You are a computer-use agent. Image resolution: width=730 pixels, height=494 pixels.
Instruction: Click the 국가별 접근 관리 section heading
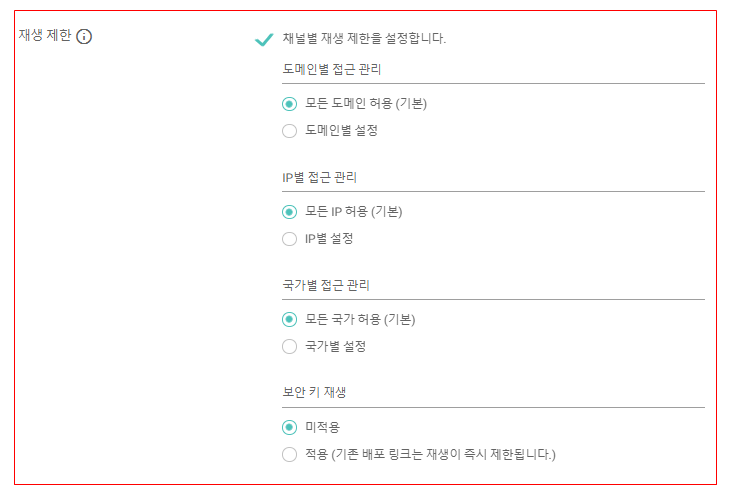326,285
